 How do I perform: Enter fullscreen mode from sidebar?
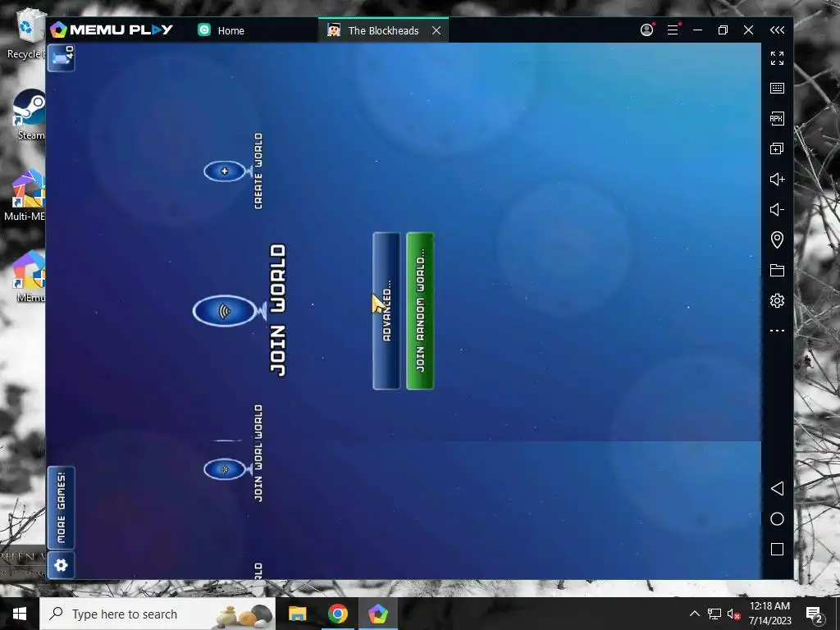[778, 58]
